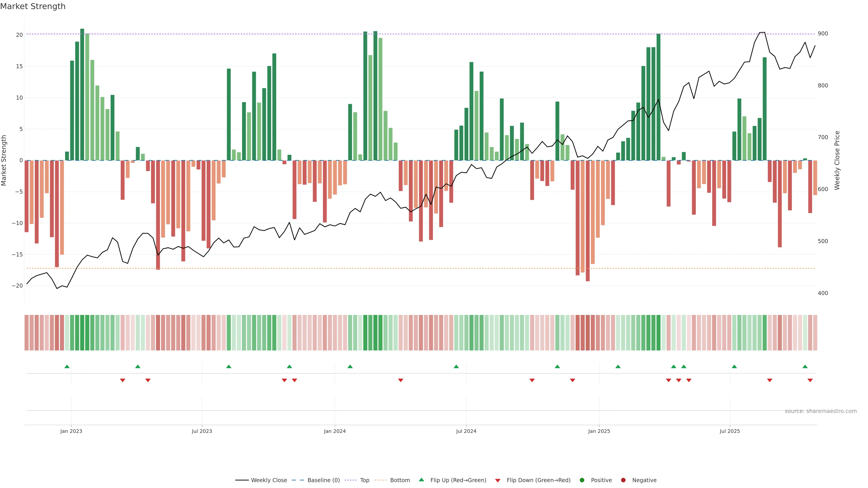Click the Jul 2024 x-axis label
Viewport: 868px width, 488px height.
coord(466,431)
